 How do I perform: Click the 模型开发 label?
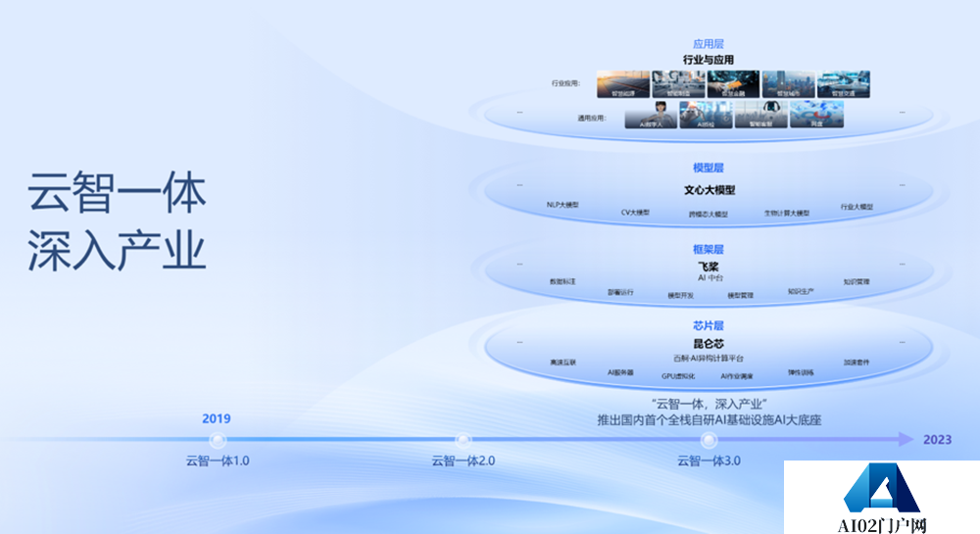681,296
